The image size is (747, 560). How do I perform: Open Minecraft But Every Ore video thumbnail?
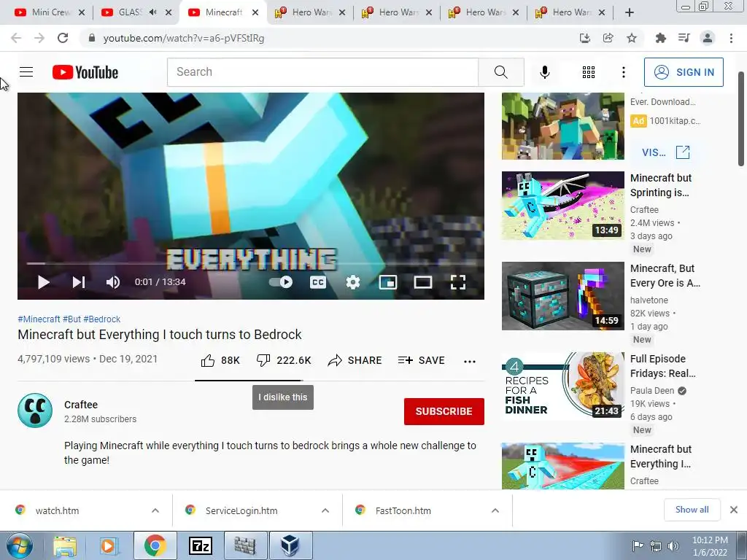point(562,296)
